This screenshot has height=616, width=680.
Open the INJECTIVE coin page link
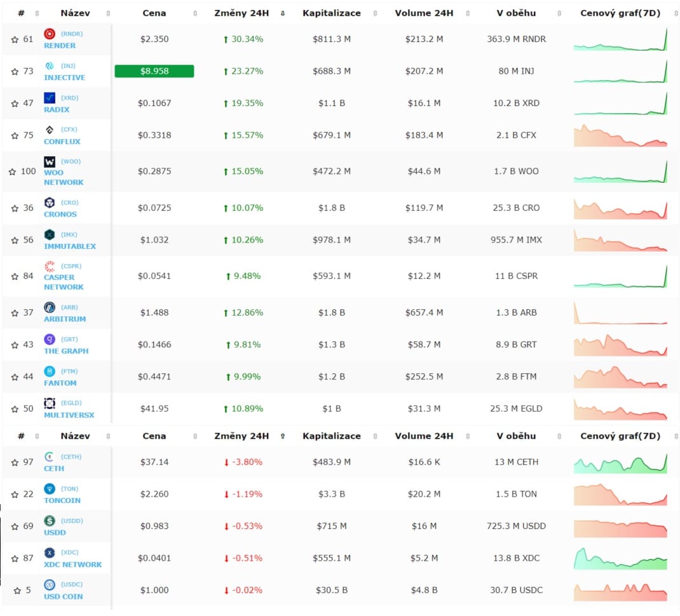[x=65, y=77]
